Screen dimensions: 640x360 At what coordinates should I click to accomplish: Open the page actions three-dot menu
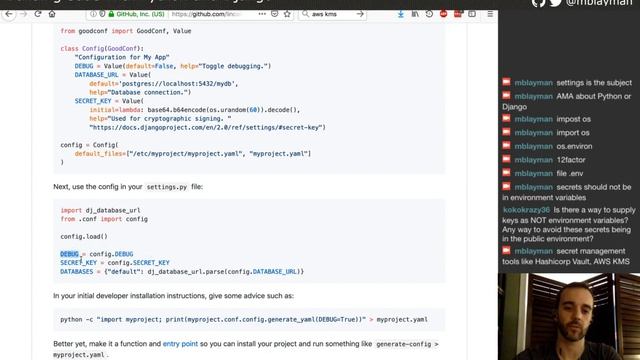pos(262,14)
